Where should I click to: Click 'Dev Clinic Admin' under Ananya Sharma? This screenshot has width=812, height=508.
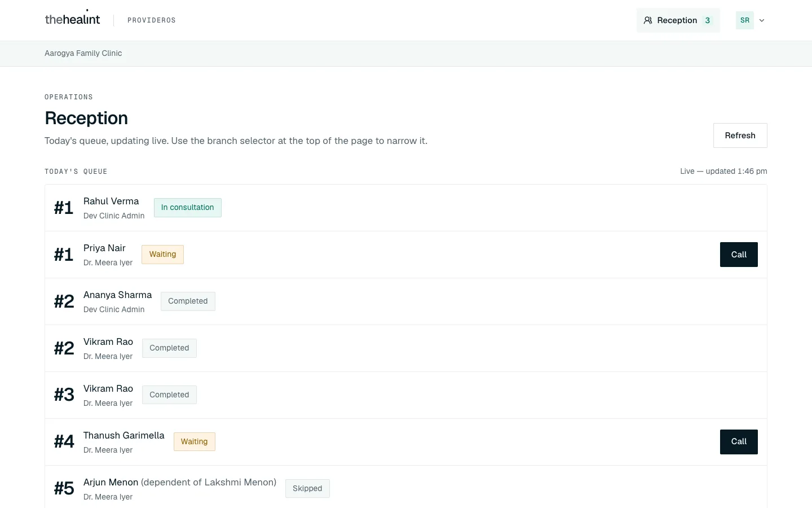114,309
